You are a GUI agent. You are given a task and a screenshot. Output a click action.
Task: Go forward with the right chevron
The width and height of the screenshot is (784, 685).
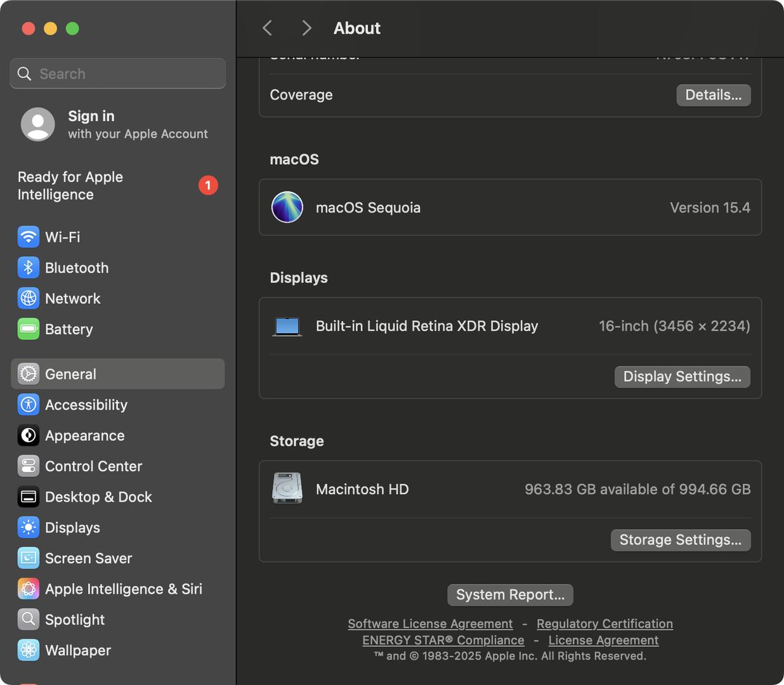pyautogui.click(x=307, y=28)
